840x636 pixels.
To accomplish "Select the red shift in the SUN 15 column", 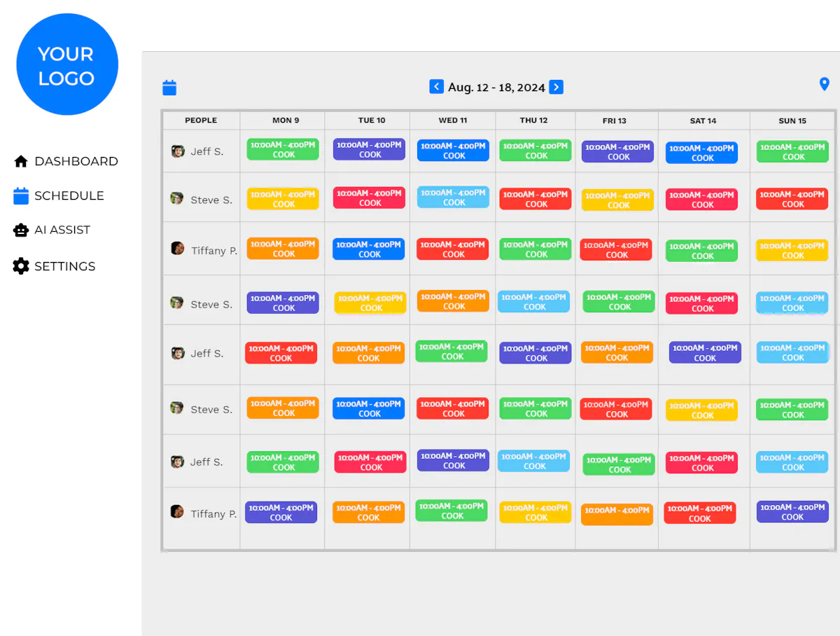I will click(x=792, y=199).
